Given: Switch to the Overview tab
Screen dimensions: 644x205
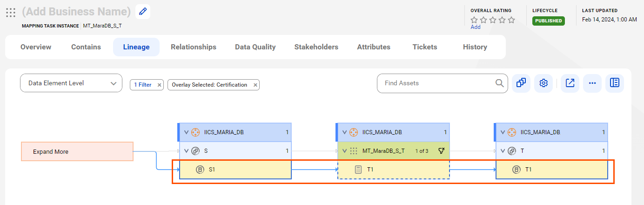Looking at the screenshot, I should pyautogui.click(x=36, y=47).
